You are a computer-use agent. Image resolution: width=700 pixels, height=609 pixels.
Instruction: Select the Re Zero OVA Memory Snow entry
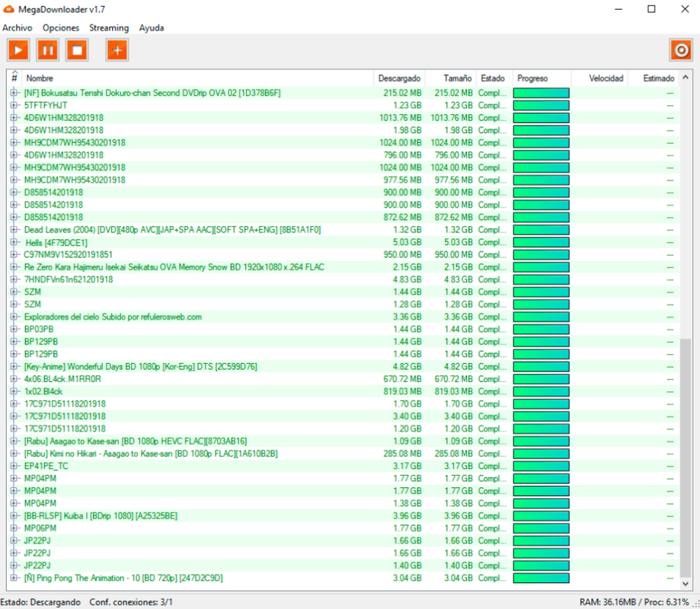pos(174,266)
